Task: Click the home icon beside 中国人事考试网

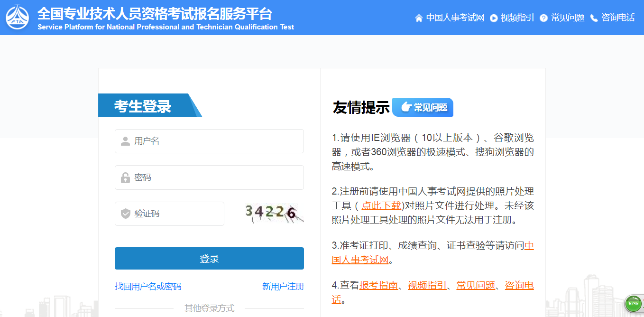Action: coord(418,18)
